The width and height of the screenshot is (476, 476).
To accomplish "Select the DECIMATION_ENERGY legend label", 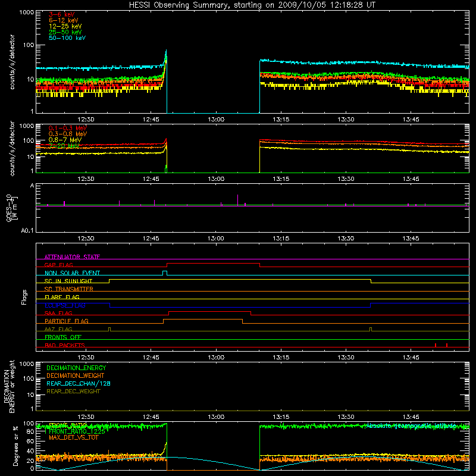I will click(76, 368).
